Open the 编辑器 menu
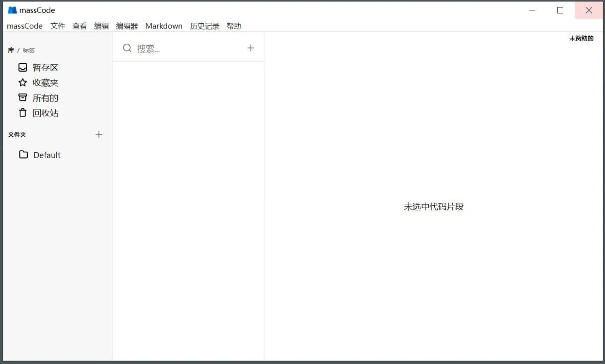Image resolution: width=605 pixels, height=364 pixels. (x=127, y=26)
